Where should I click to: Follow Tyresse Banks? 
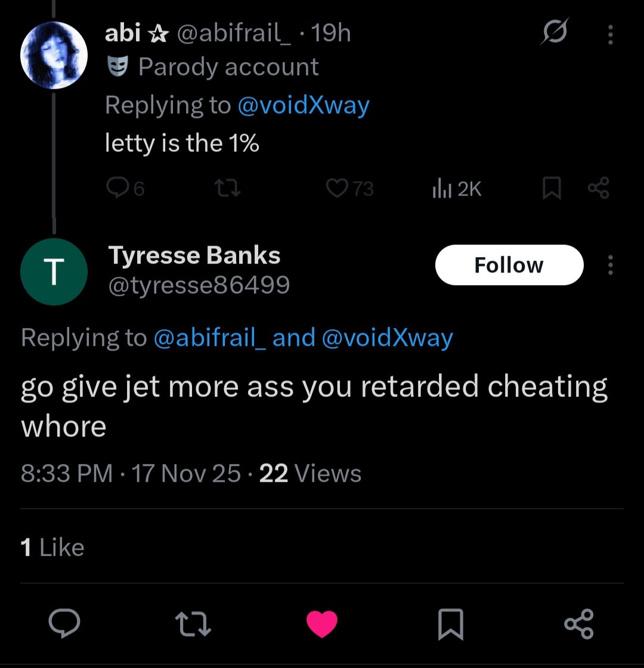509,265
